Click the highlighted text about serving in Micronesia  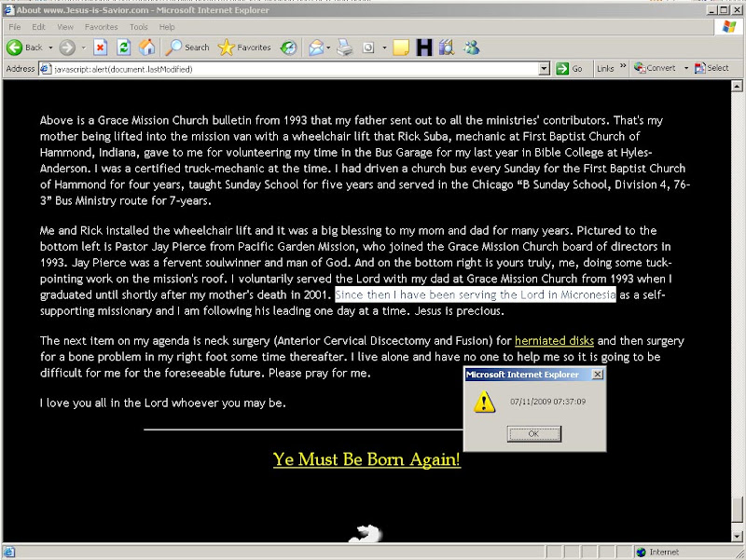pyautogui.click(x=476, y=294)
